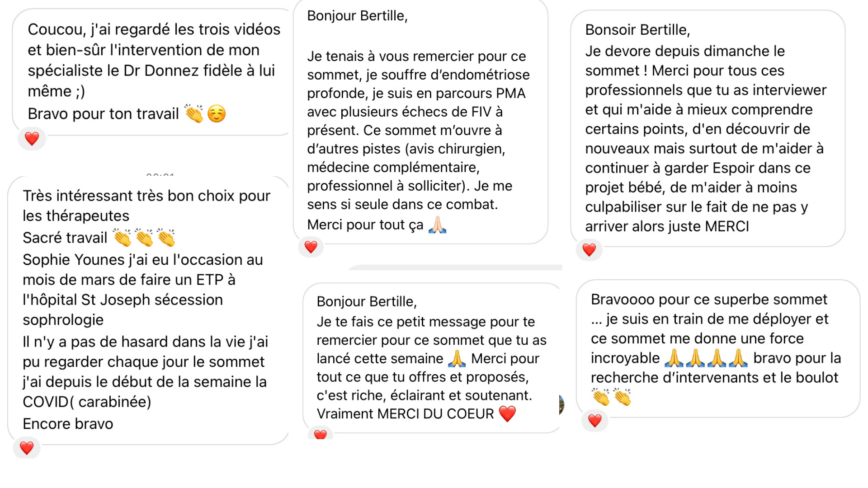The image size is (868, 488).
Task: Select the 'Je tenais à vous remercier' message bubble
Action: [x=420, y=121]
